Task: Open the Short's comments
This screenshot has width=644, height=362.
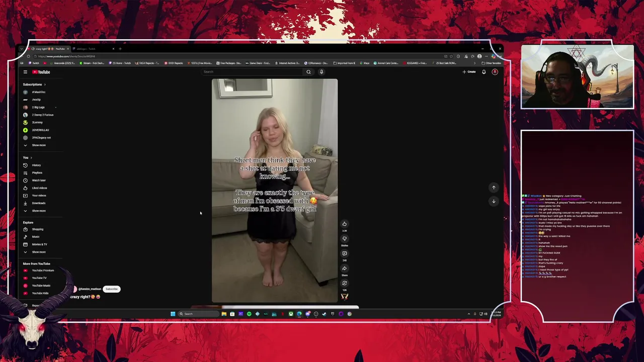Action: [345, 253]
